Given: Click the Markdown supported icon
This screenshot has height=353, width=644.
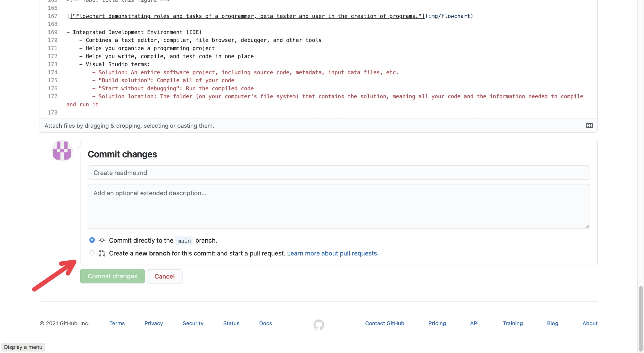Looking at the screenshot, I should click(x=589, y=126).
